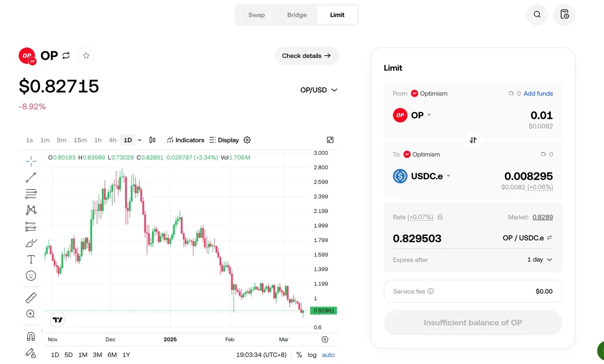The height and width of the screenshot is (364, 604).
Task: Set chart range to 3M
Action: tap(97, 355)
